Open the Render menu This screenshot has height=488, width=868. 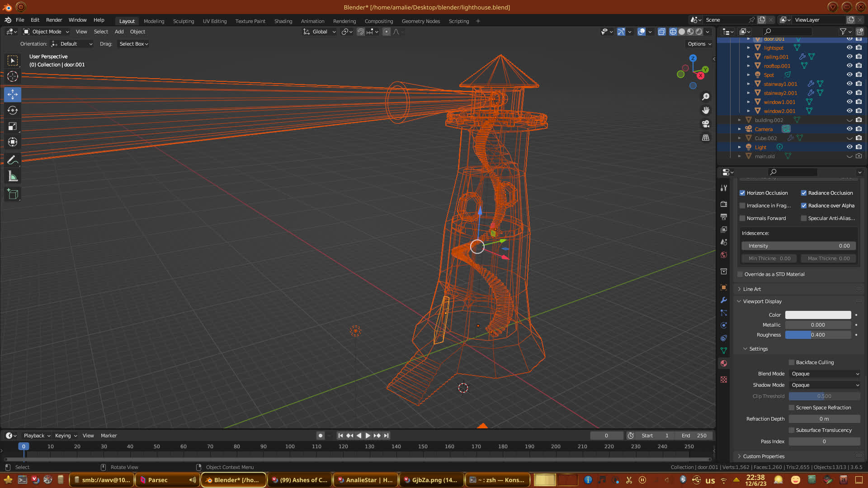click(54, 20)
